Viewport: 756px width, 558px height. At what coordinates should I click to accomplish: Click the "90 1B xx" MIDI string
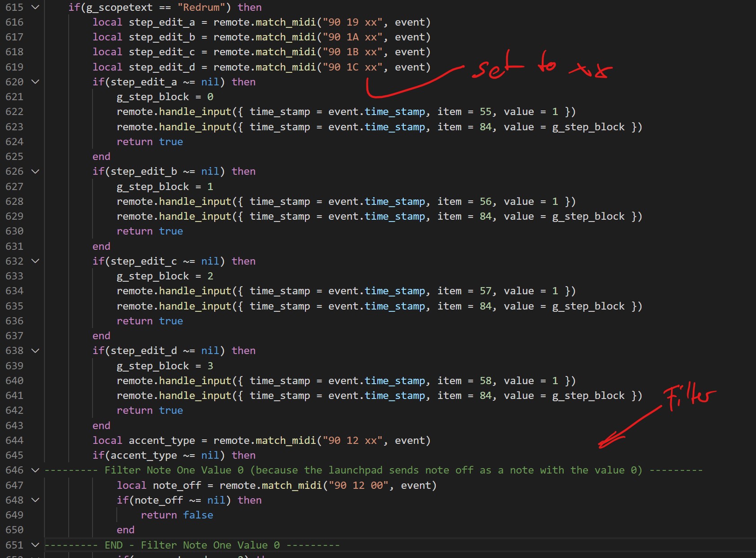pyautogui.click(x=353, y=52)
